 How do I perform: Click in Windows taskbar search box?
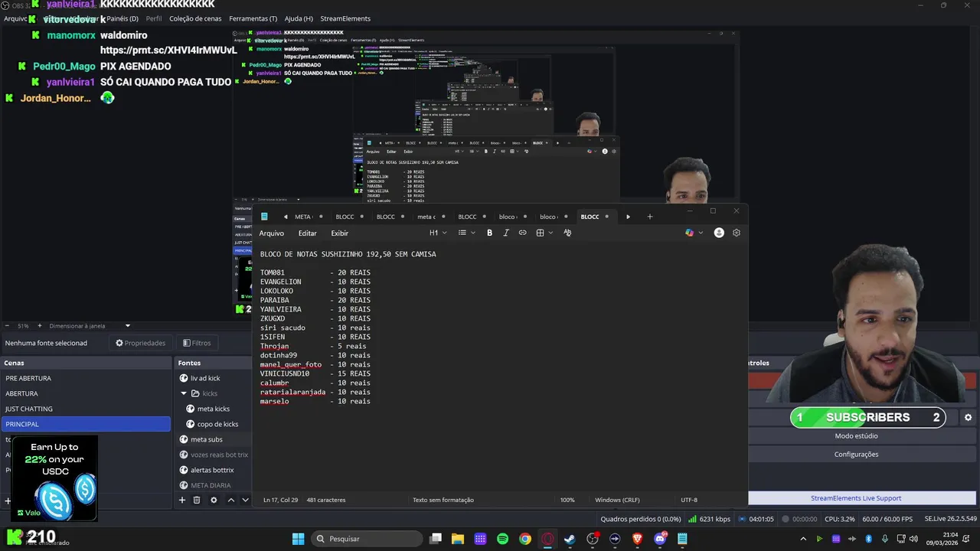pyautogui.click(x=367, y=539)
